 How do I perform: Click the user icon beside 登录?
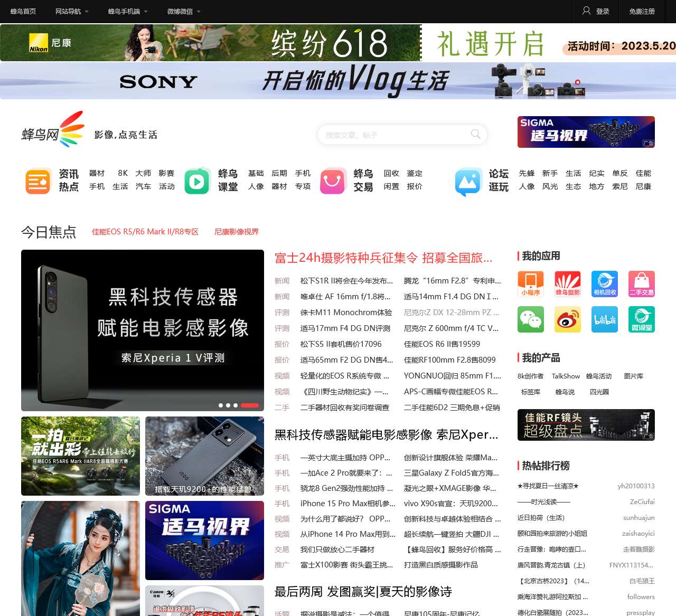tap(586, 11)
